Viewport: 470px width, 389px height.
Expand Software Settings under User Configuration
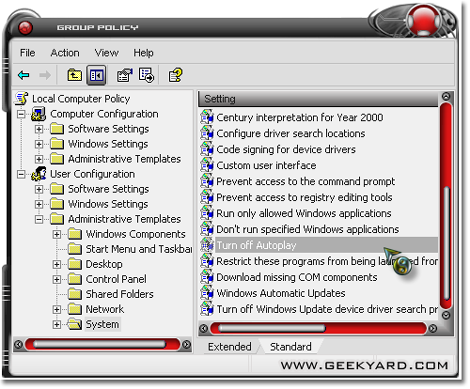point(39,189)
